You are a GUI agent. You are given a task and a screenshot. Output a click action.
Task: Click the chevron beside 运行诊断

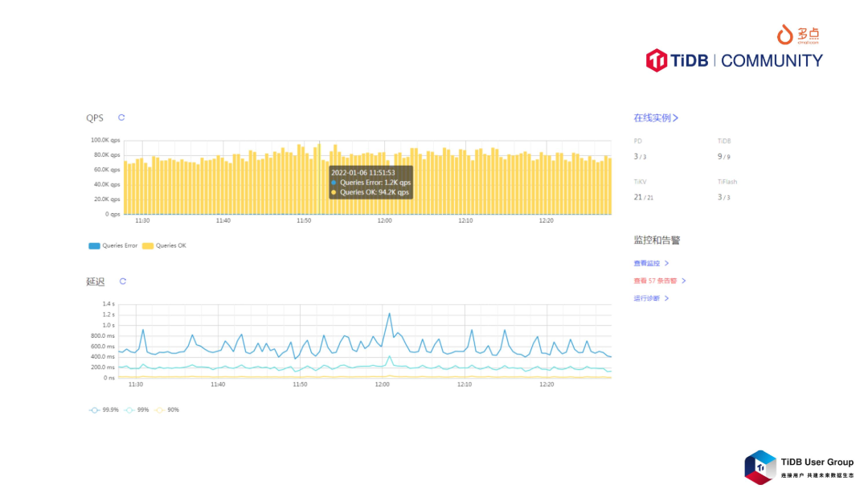click(666, 298)
